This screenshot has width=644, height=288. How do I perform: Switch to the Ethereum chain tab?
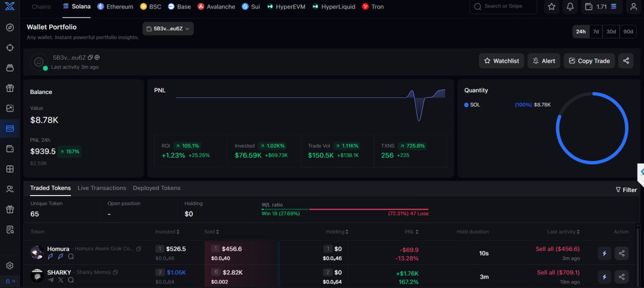click(115, 7)
